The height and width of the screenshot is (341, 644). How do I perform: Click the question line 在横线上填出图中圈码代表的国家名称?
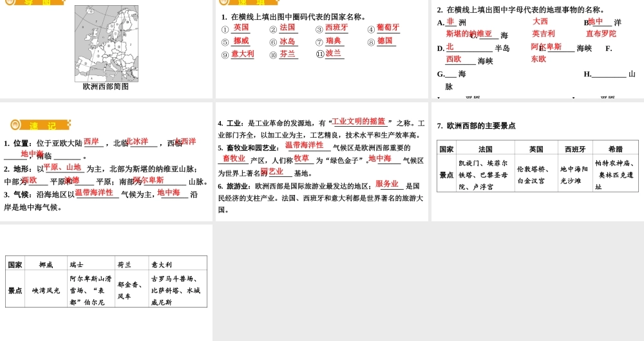[294, 17]
